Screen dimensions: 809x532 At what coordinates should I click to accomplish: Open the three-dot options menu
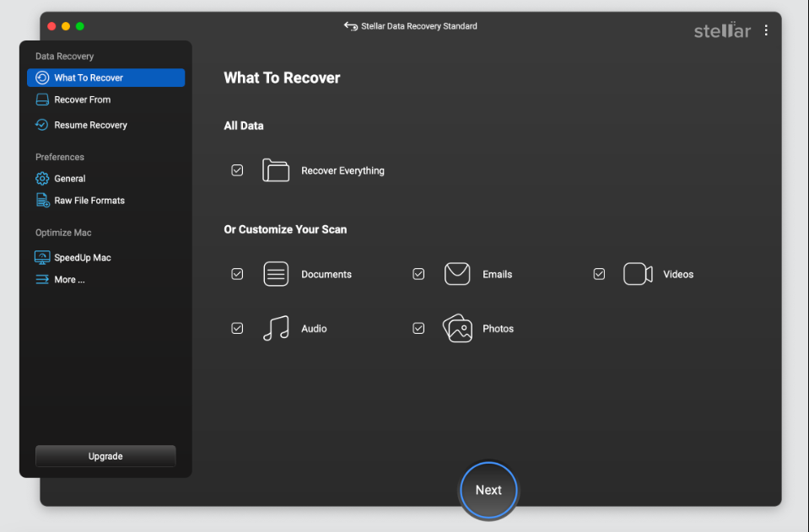(766, 30)
